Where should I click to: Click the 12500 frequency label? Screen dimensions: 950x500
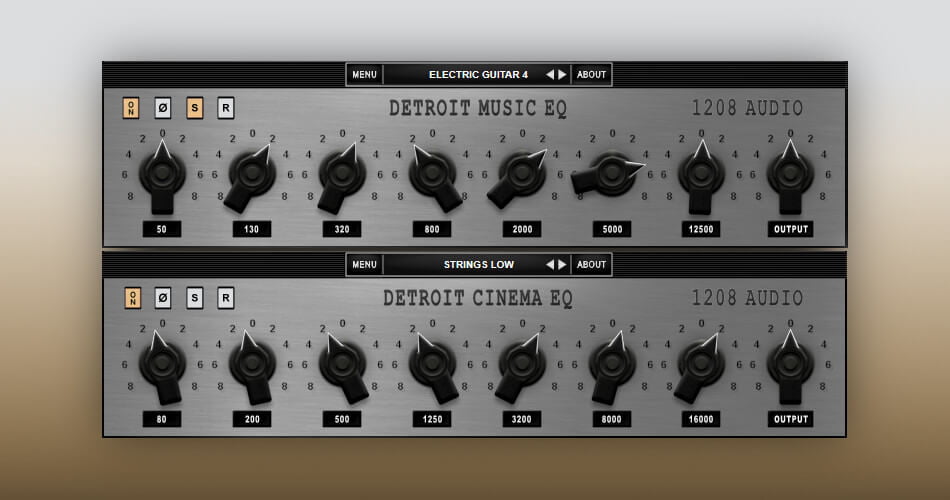(x=701, y=229)
